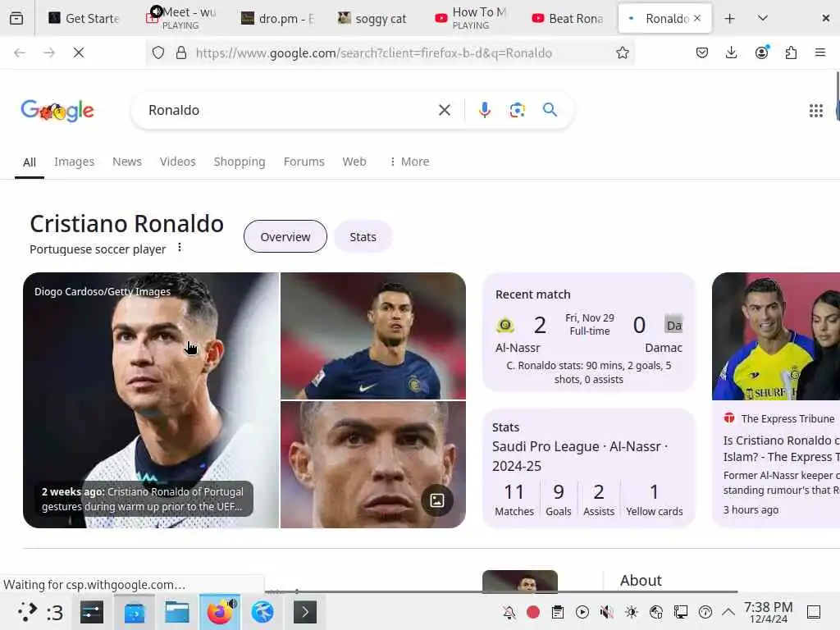Select the Stats chip
This screenshot has height=630, width=840.
tap(363, 237)
